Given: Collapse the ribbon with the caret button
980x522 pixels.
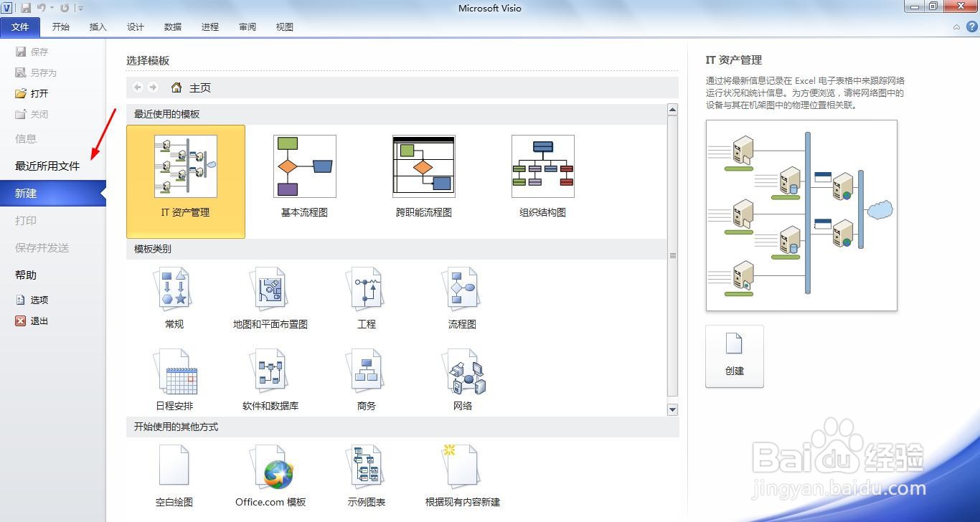Looking at the screenshot, I should pos(956,27).
